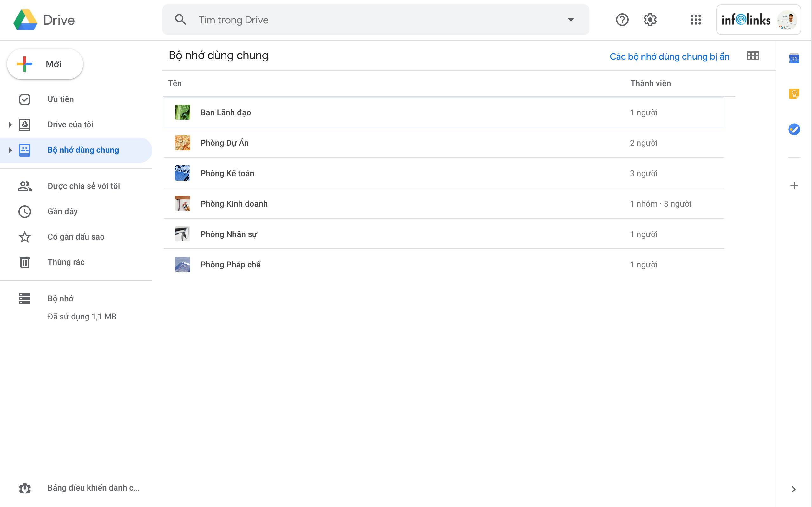The width and height of the screenshot is (812, 507).
Task: Collapse the right side panel chevron
Action: (x=793, y=489)
